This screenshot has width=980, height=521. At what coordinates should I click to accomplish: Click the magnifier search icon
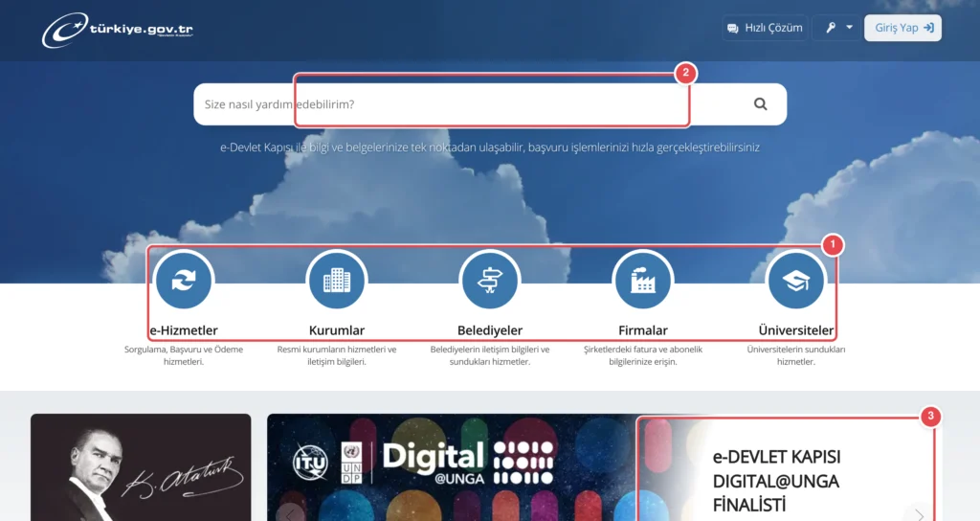(x=760, y=104)
